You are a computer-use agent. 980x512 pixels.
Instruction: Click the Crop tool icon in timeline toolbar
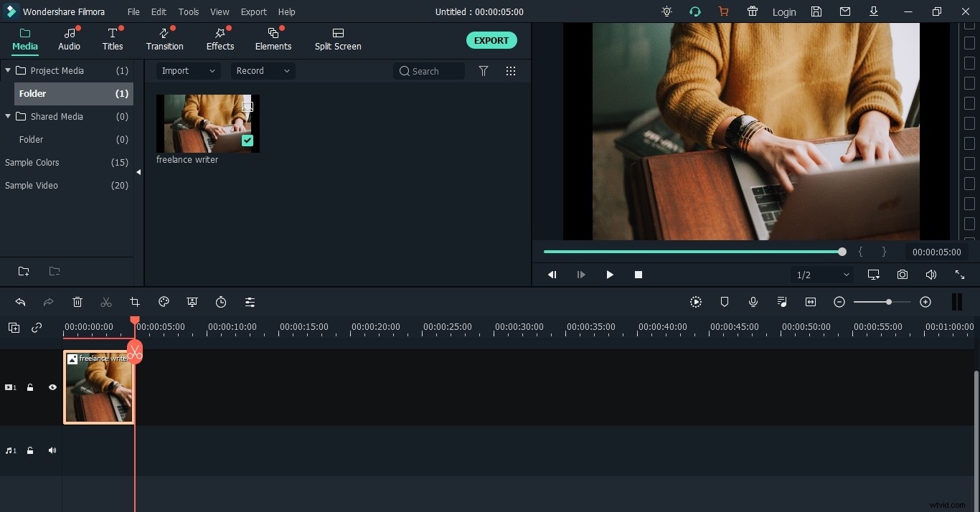tap(135, 302)
